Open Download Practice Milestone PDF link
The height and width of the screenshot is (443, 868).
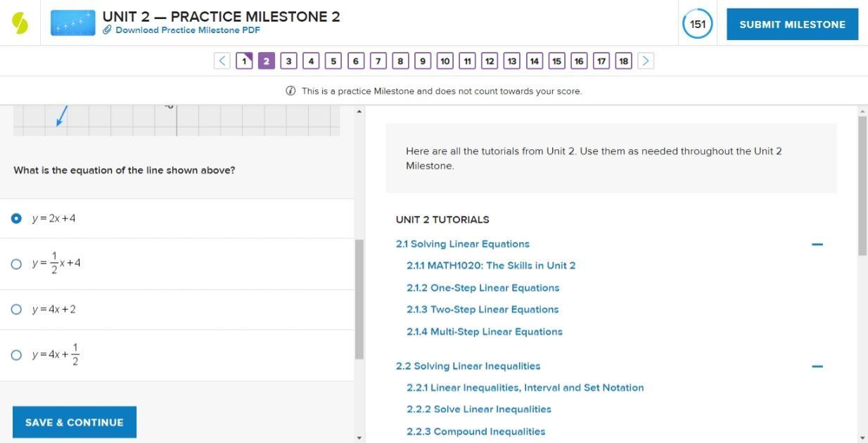tap(188, 30)
